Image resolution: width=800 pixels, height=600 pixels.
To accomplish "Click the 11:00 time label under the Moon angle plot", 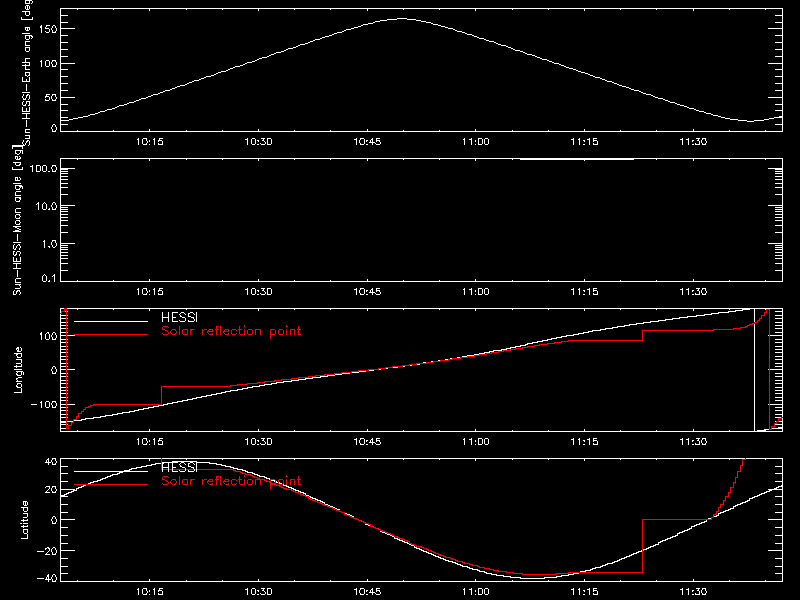I will coord(476,292).
